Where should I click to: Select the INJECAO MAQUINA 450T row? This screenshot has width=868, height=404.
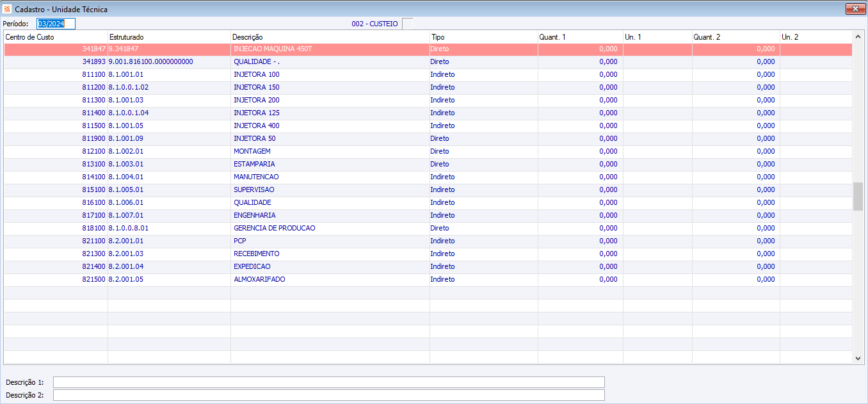[x=428, y=49]
